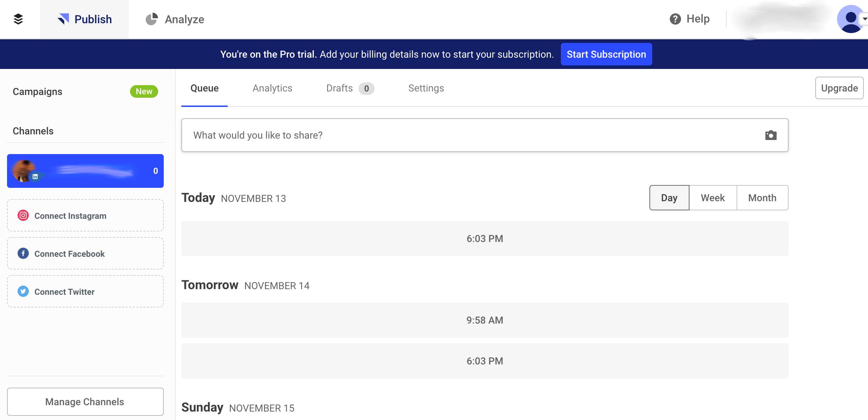
Task: Click the Start Subscription button
Action: 606,55
